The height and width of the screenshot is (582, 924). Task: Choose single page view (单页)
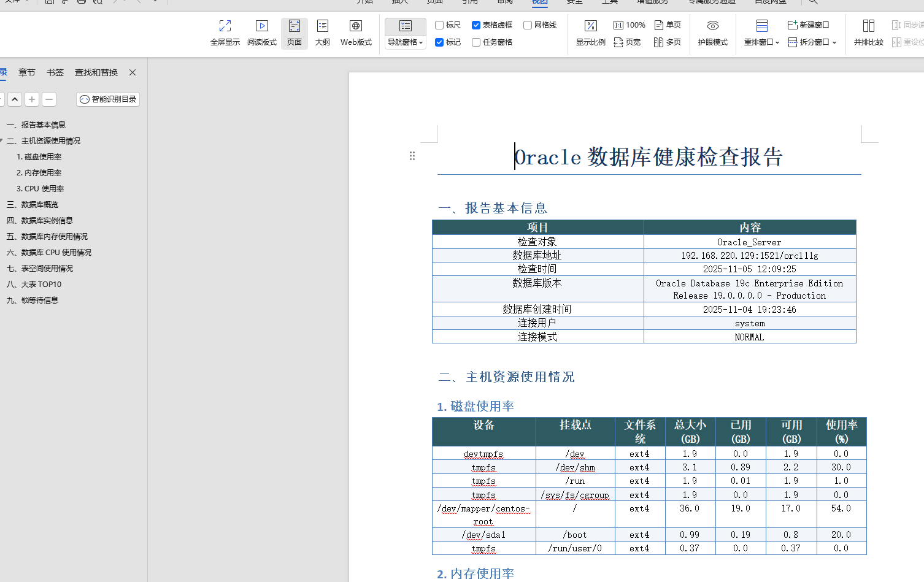coord(668,25)
